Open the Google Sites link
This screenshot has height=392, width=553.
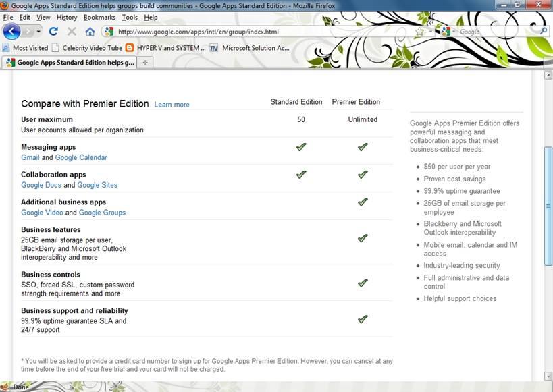coord(97,185)
